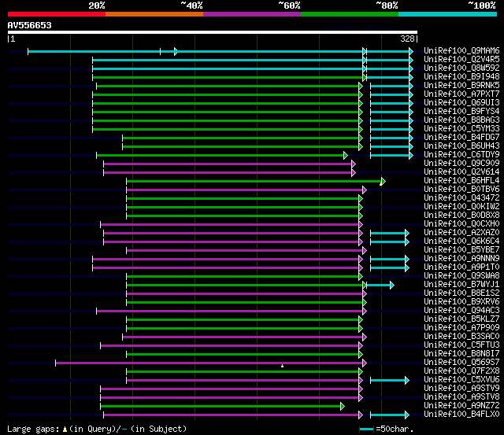Click the cyan arrowhead ending B7WYJ1 alignment

coord(392,285)
